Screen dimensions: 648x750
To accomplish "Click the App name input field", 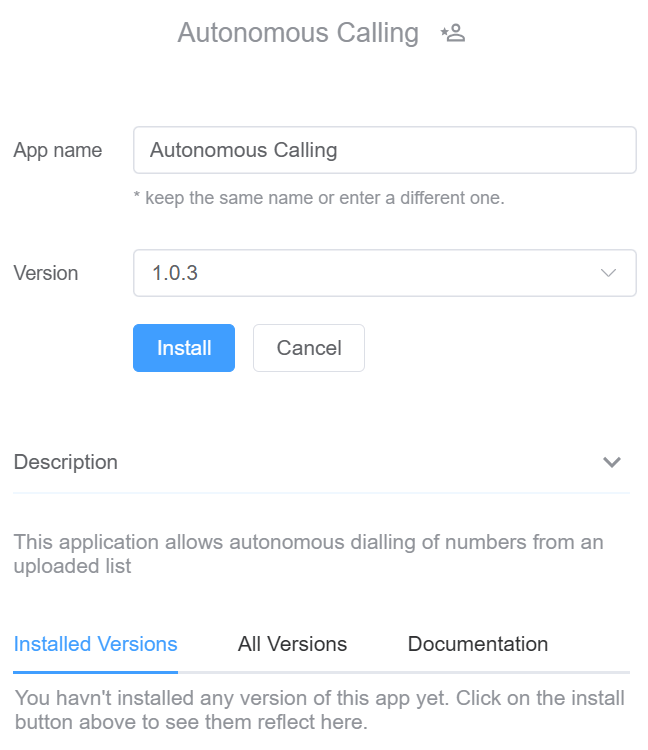I will 384,150.
